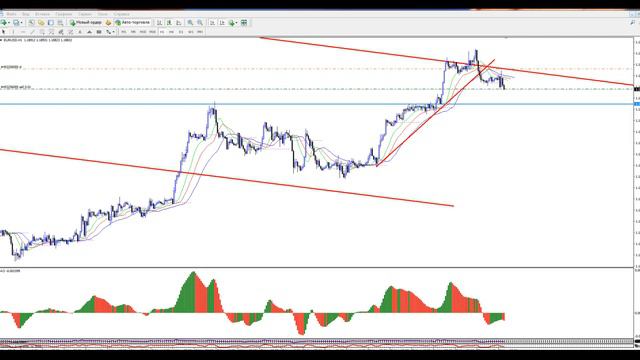Viewport: 640px width, 360px height.
Task: Click the grid icon after indicators dropdown
Action: tap(244, 23)
